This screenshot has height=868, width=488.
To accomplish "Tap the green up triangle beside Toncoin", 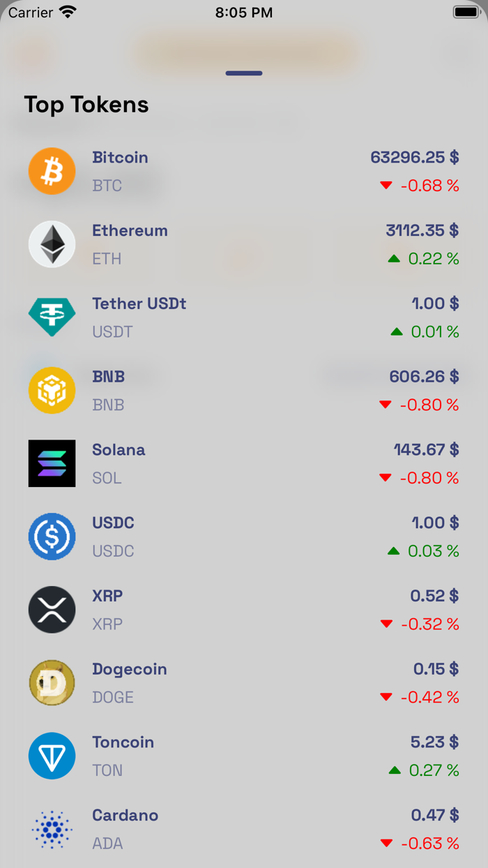I will click(x=396, y=770).
